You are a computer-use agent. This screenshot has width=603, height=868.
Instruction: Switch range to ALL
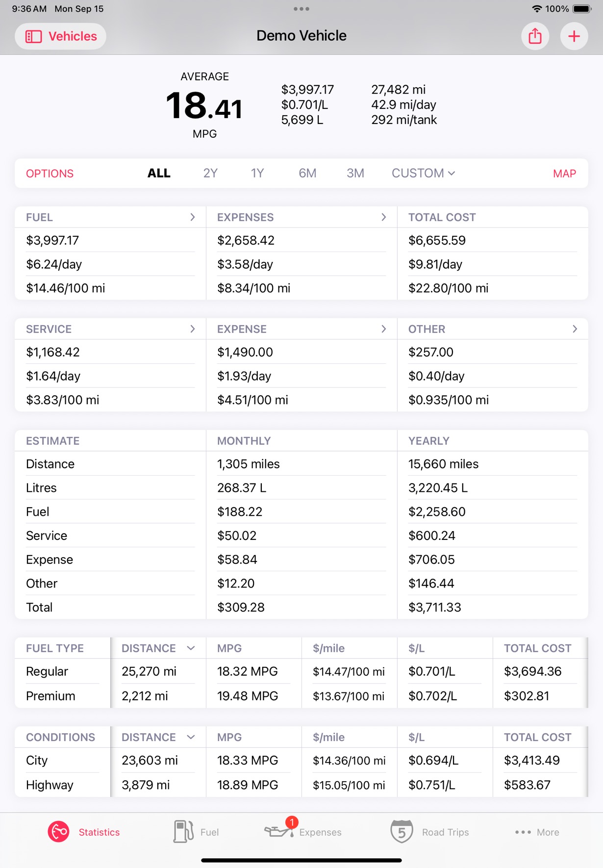pos(159,173)
